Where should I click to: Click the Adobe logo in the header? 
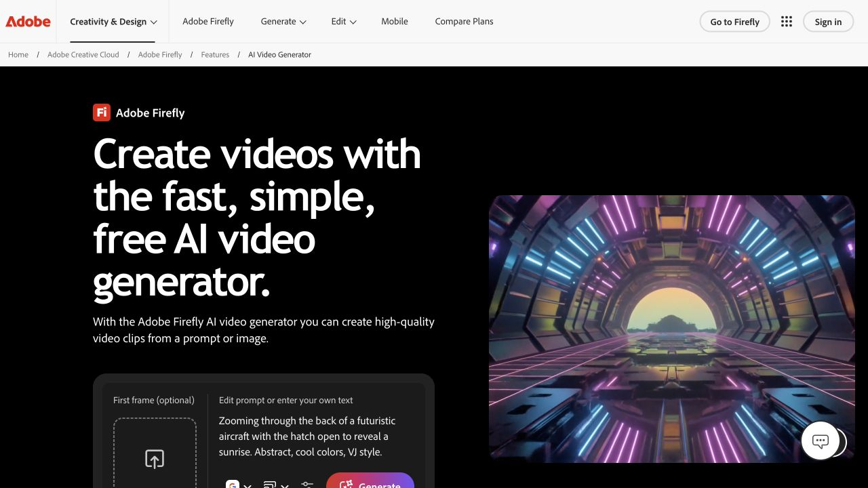(x=28, y=22)
